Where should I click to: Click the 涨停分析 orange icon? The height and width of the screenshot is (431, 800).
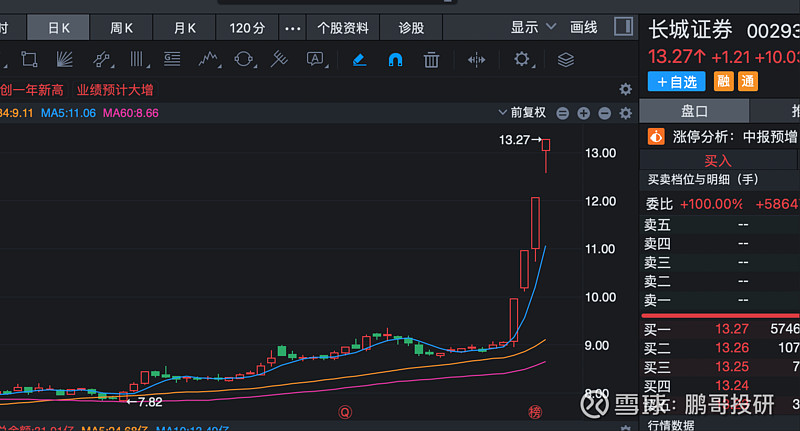[x=656, y=137]
